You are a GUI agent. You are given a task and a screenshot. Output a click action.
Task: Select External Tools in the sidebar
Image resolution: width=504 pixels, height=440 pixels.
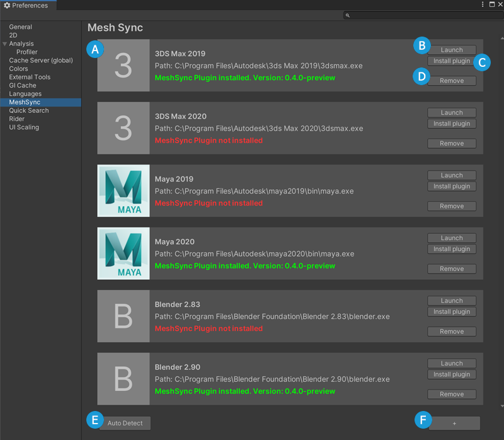[x=30, y=76]
